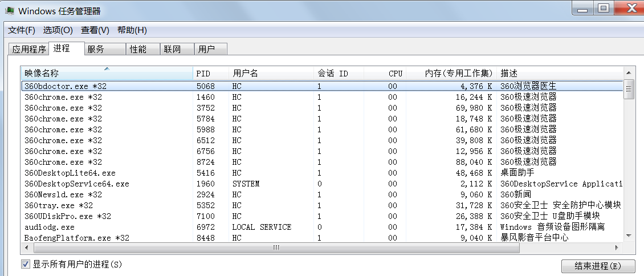The height and width of the screenshot is (276, 644).
Task: Click the SYSTEM user name cell
Action: click(x=246, y=184)
